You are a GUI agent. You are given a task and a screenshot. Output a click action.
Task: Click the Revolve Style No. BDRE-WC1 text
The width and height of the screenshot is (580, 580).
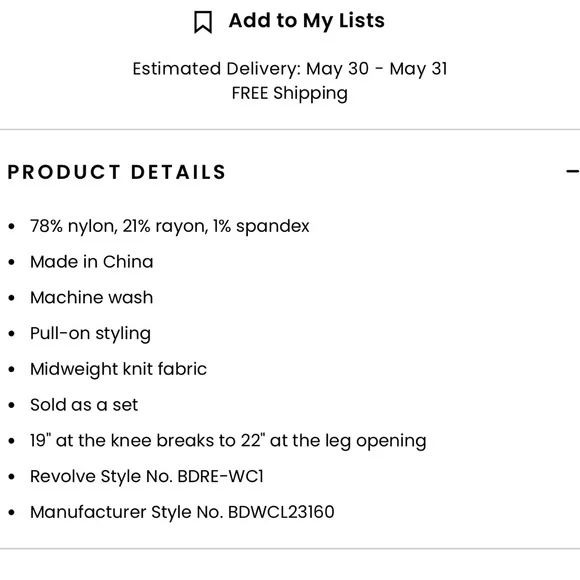pyautogui.click(x=147, y=476)
